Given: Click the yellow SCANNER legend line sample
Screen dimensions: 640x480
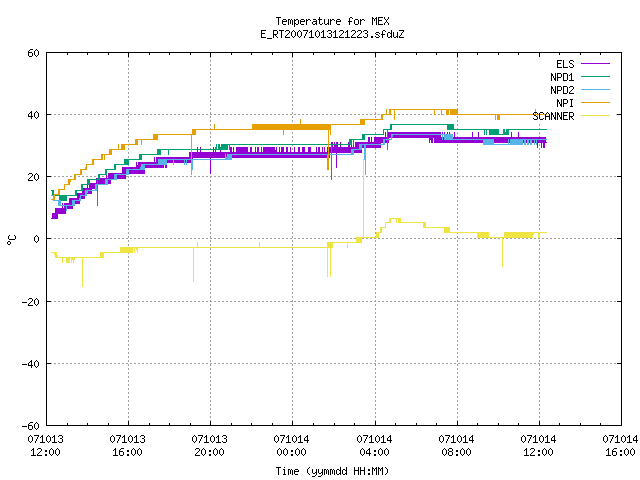Looking at the screenshot, I should (595, 116).
